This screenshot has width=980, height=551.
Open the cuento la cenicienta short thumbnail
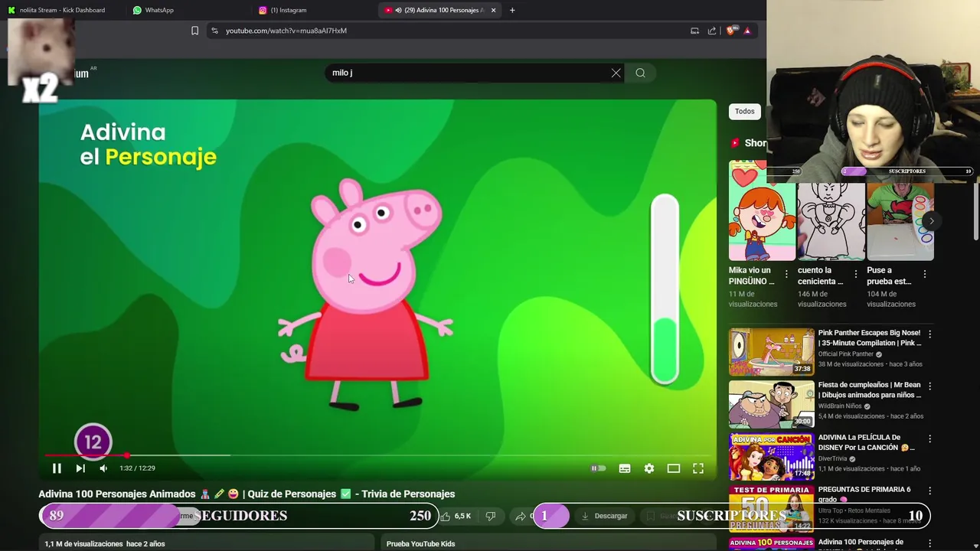pos(831,222)
